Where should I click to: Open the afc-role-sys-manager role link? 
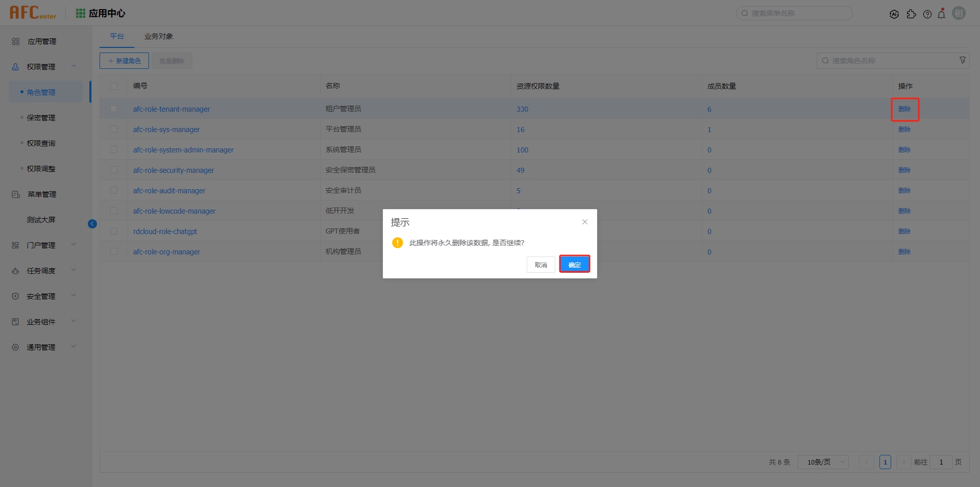166,129
